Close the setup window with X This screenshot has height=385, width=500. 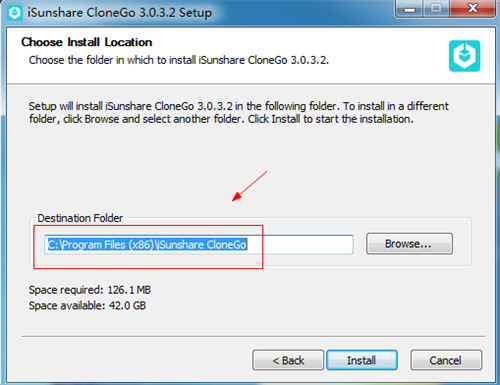click(x=472, y=9)
